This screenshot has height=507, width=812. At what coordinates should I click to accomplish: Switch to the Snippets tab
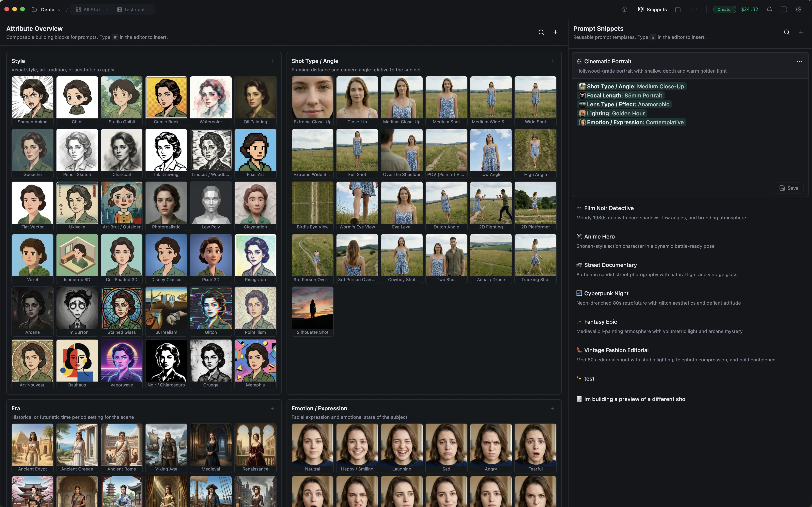(x=652, y=9)
